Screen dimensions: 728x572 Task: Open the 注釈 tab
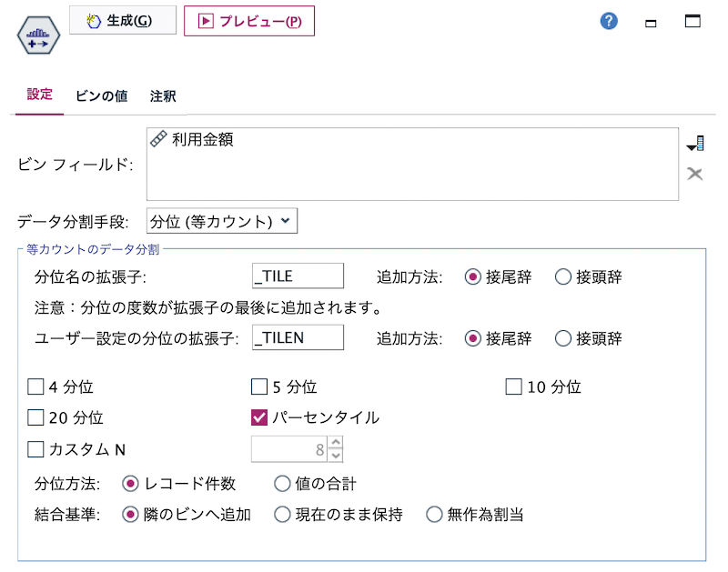point(164,95)
